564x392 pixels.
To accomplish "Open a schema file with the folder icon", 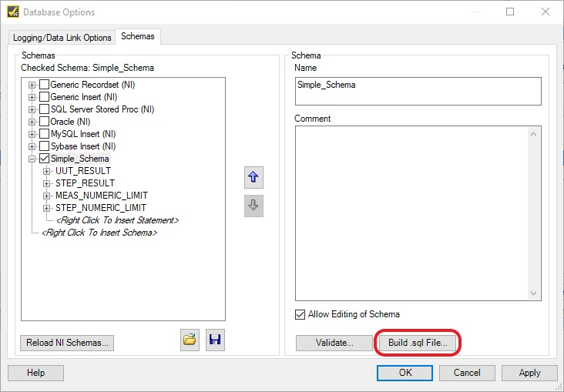I will (190, 340).
